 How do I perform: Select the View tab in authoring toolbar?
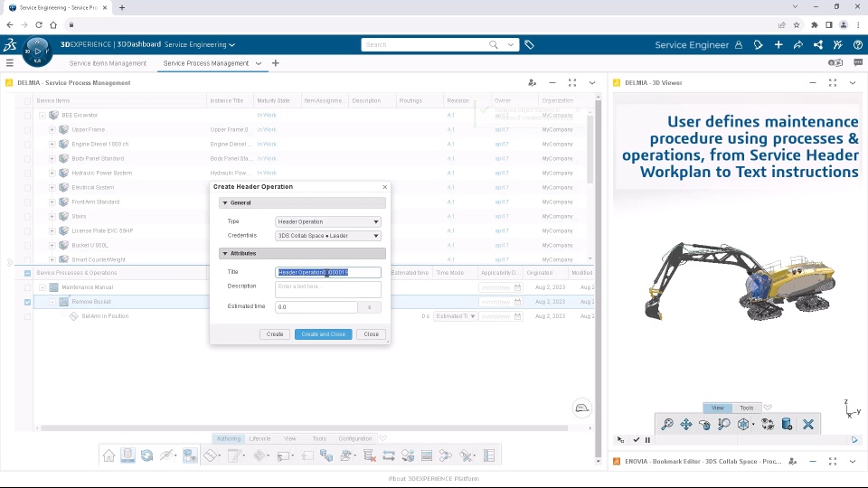[x=290, y=439]
